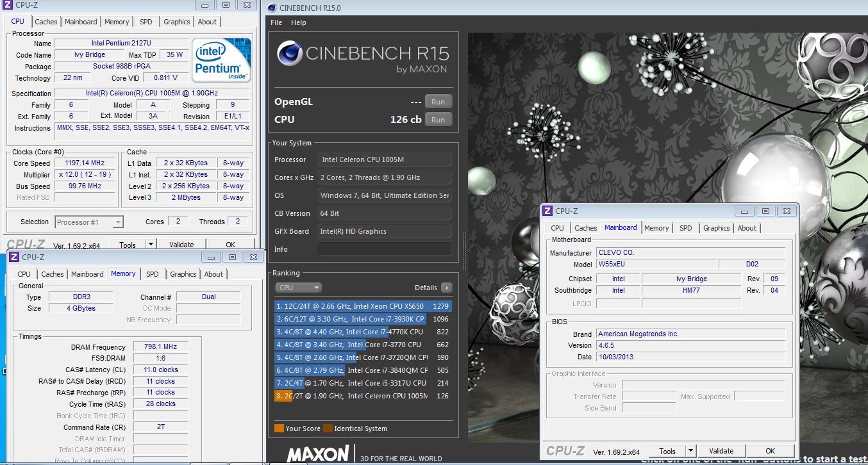This screenshot has height=465, width=868.
Task: Click the Socket 988B rPGA package field
Action: [122, 67]
